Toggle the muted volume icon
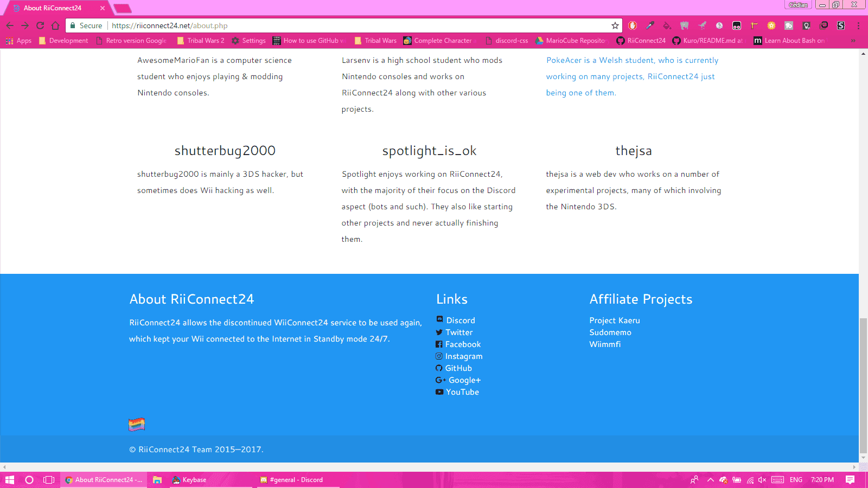Image resolution: width=868 pixels, height=488 pixels. click(x=762, y=480)
